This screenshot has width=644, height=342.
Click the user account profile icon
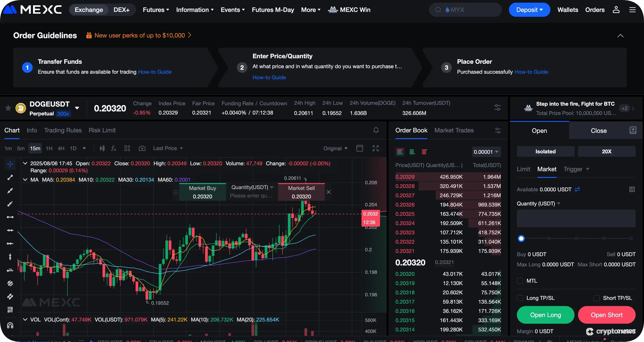tap(616, 10)
